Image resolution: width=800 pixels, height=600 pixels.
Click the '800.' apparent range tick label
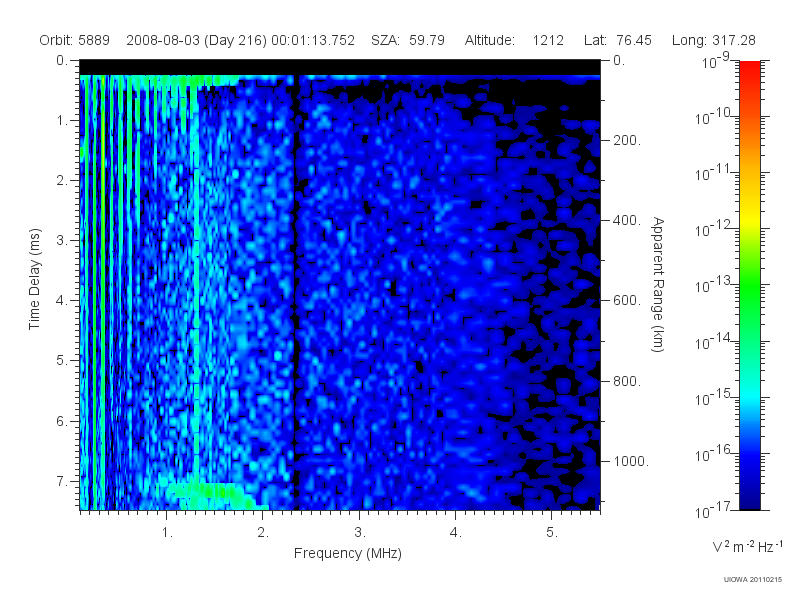click(x=627, y=381)
